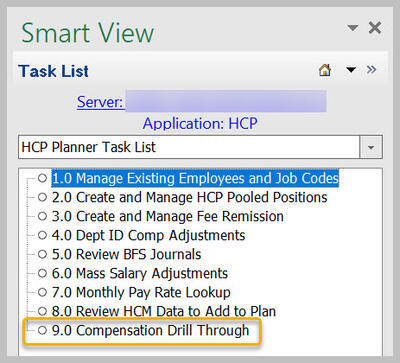Click the Server link
The image size is (400, 363).
pos(100,102)
